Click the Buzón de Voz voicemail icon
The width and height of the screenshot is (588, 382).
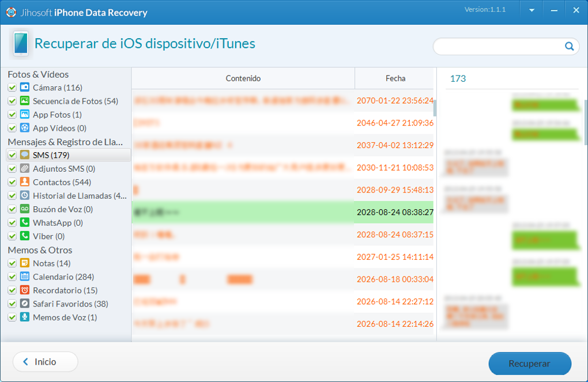(x=25, y=209)
